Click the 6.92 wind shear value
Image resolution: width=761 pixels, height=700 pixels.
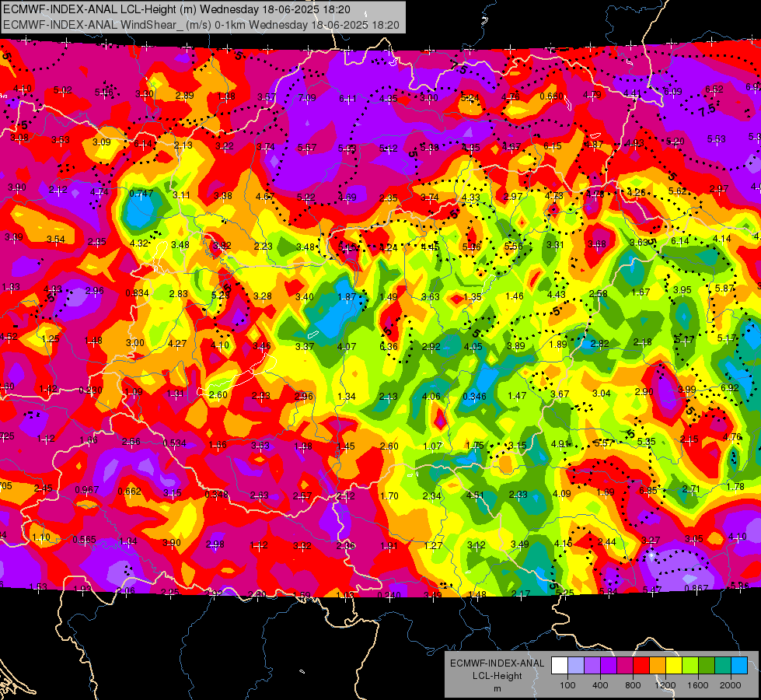click(x=729, y=387)
